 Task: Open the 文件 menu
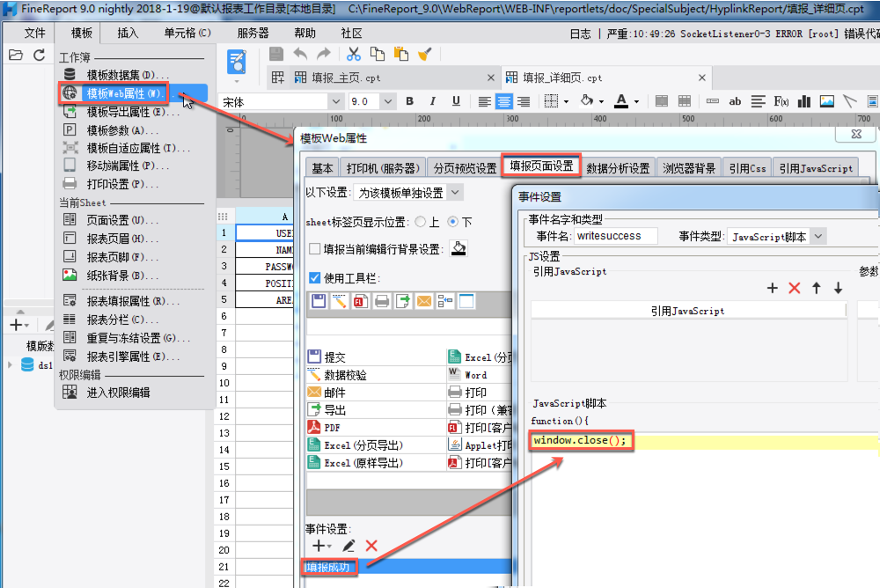(x=33, y=33)
